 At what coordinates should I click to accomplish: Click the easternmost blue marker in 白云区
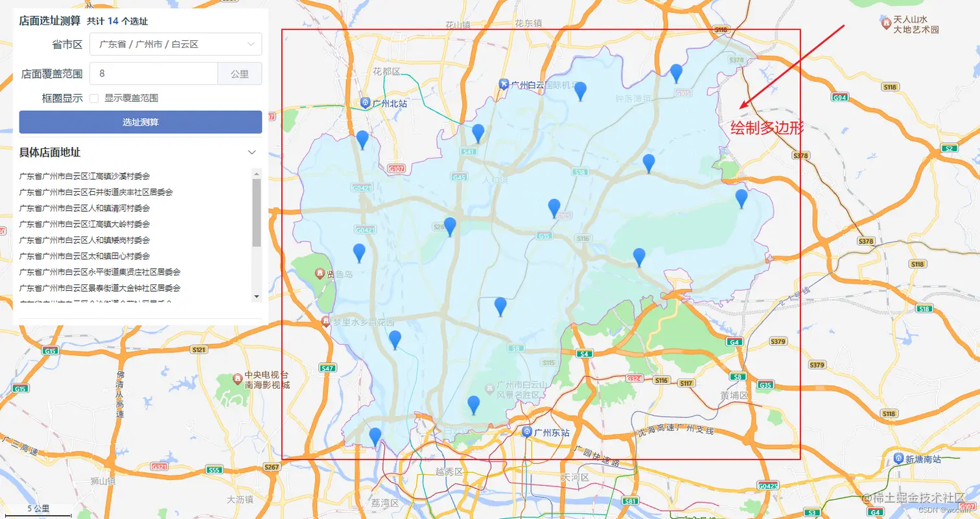point(741,198)
